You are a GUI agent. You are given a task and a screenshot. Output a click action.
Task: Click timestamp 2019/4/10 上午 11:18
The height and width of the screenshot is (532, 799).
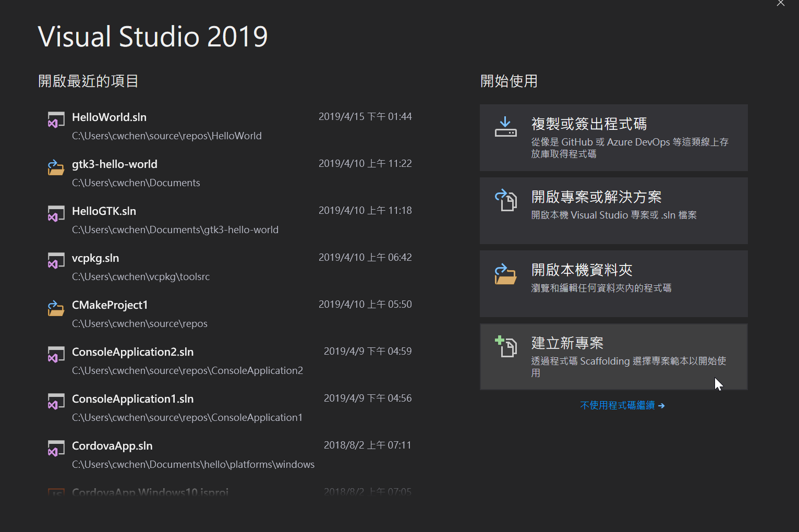[x=365, y=210]
